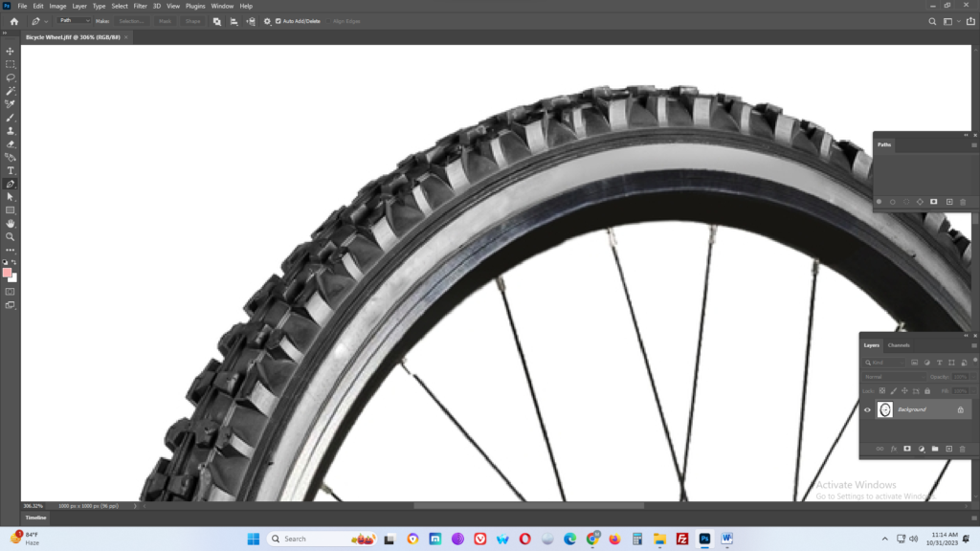The image size is (980, 551).
Task: Open the Path mode dropdown
Action: [x=75, y=21]
